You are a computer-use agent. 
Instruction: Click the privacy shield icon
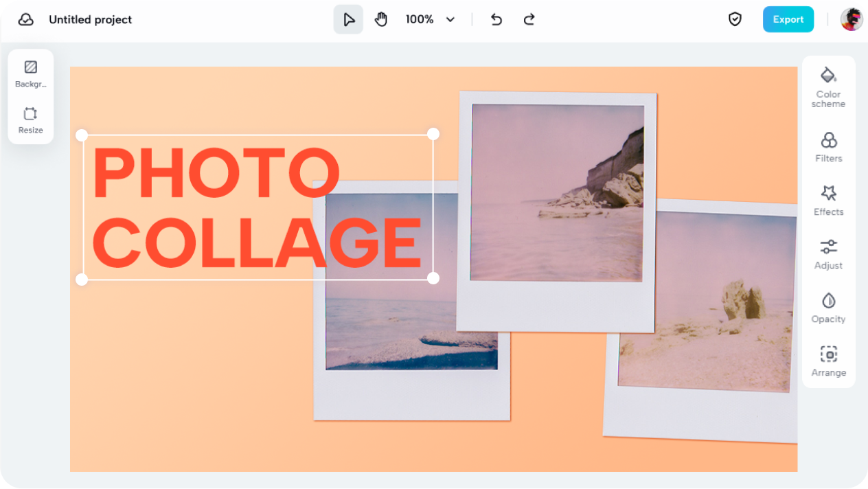coord(735,19)
